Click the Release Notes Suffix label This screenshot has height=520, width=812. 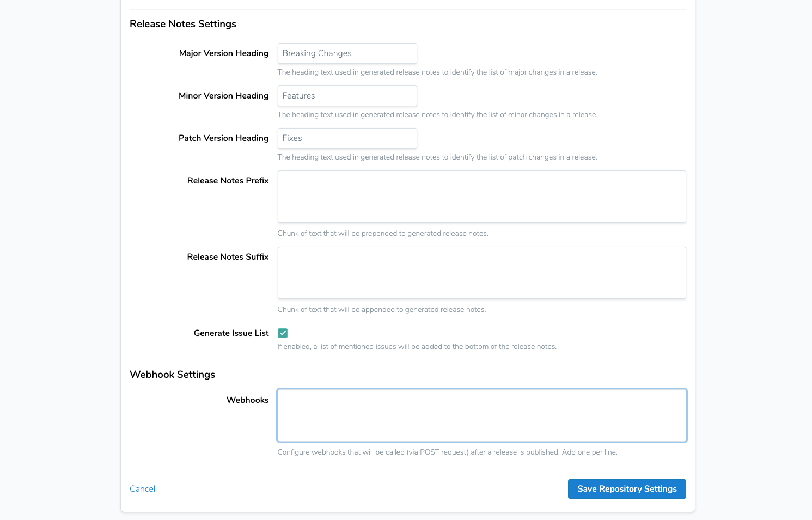click(x=228, y=257)
